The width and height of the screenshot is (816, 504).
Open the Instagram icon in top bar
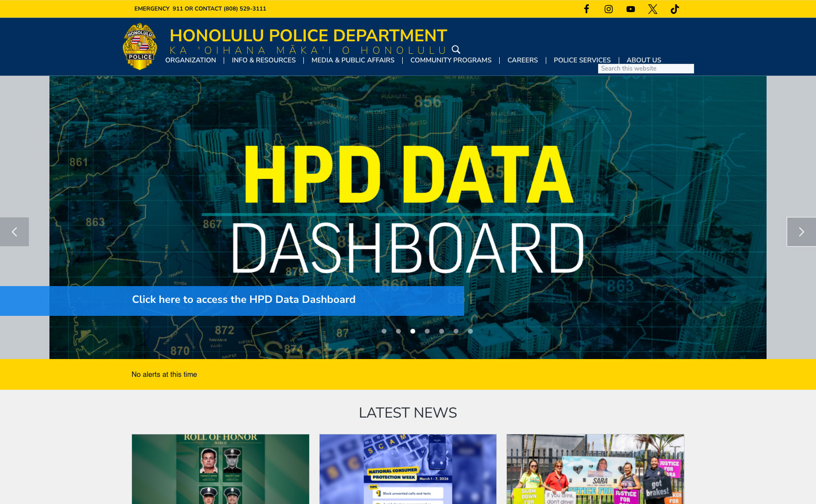coord(608,9)
